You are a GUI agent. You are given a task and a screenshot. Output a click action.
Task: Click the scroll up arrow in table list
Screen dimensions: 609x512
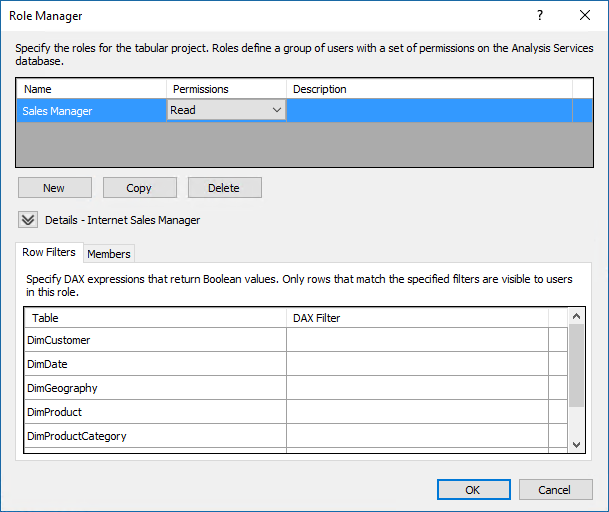coord(576,316)
